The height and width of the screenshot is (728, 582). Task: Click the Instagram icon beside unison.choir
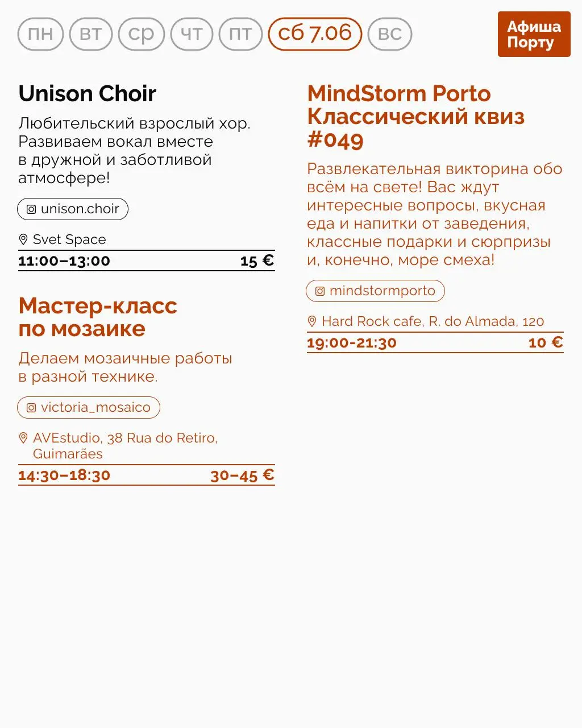(x=31, y=209)
